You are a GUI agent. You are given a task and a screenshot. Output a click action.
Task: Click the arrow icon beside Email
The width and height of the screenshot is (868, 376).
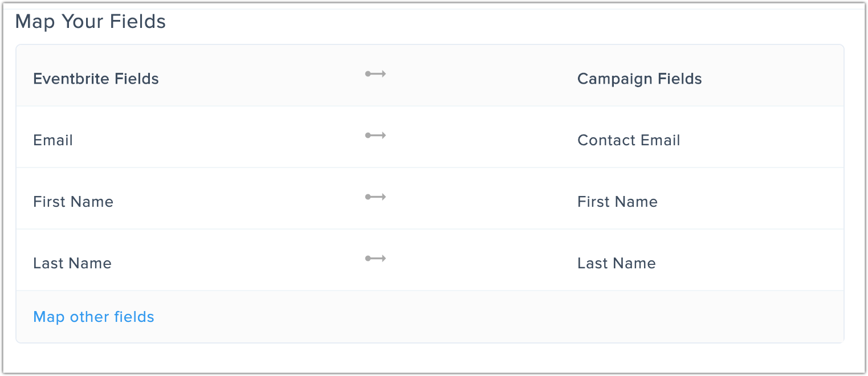pyautogui.click(x=376, y=136)
